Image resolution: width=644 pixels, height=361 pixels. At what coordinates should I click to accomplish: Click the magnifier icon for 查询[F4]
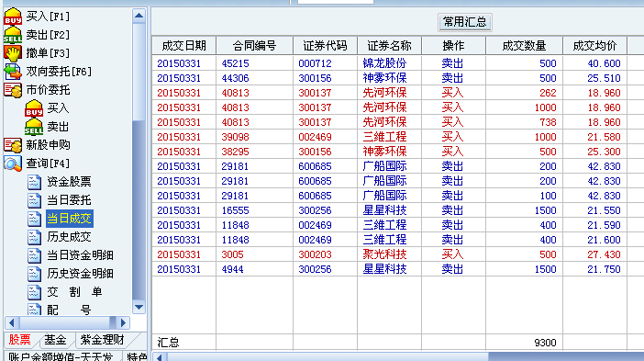pos(13,164)
